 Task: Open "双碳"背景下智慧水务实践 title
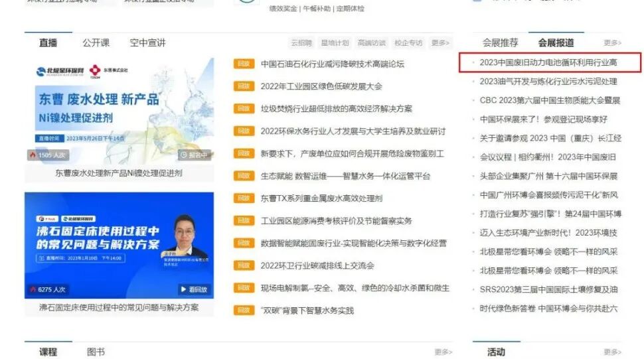(307, 311)
